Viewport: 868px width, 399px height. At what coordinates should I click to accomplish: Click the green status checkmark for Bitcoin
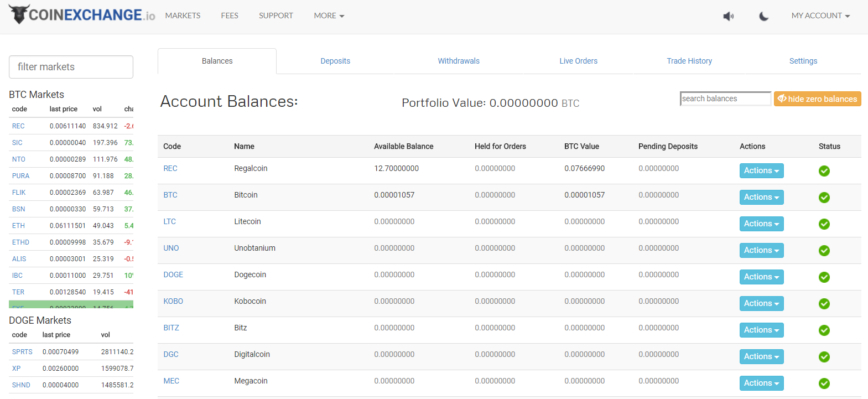(x=824, y=198)
